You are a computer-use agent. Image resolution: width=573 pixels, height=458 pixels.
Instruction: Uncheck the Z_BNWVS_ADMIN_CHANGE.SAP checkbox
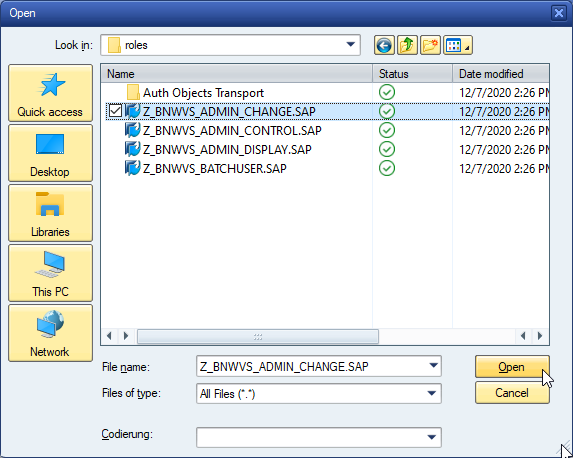[115, 111]
